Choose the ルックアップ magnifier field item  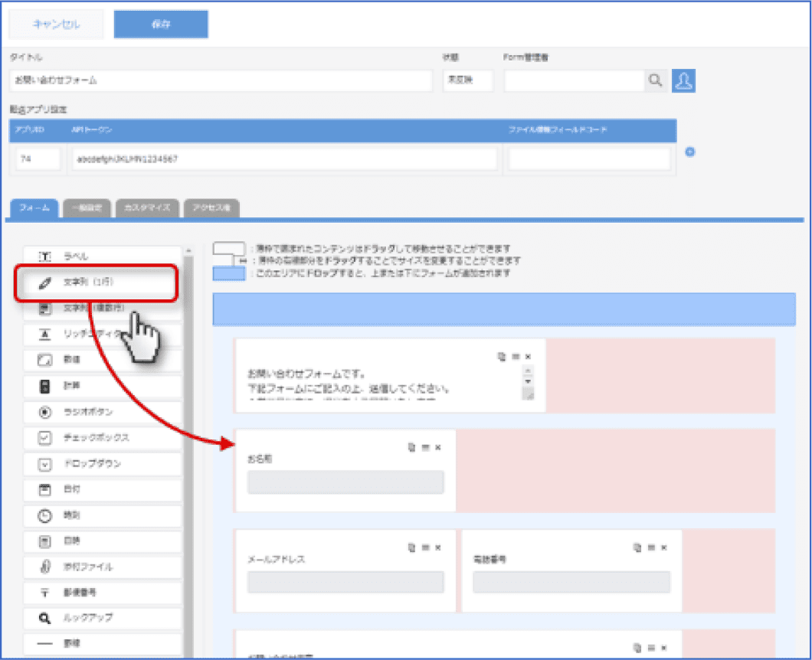coord(103,618)
